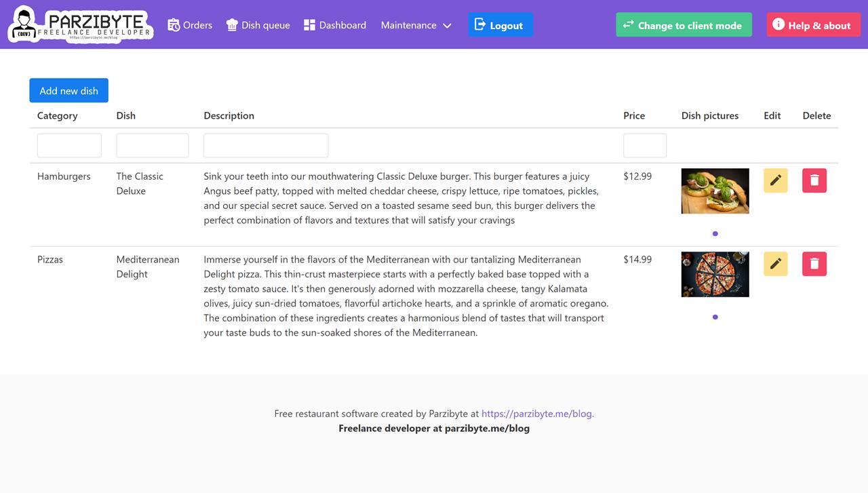Click the pencil edit icon for Classic Deluxe

[x=776, y=180]
